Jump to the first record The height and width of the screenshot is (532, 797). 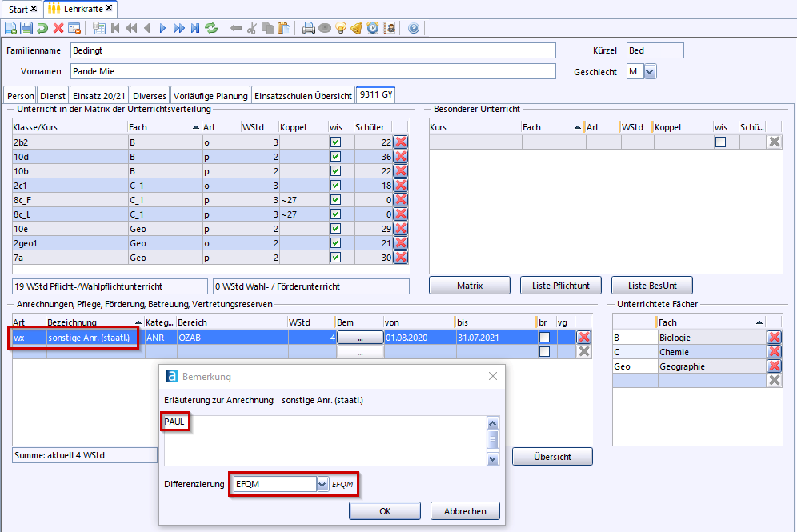115,29
